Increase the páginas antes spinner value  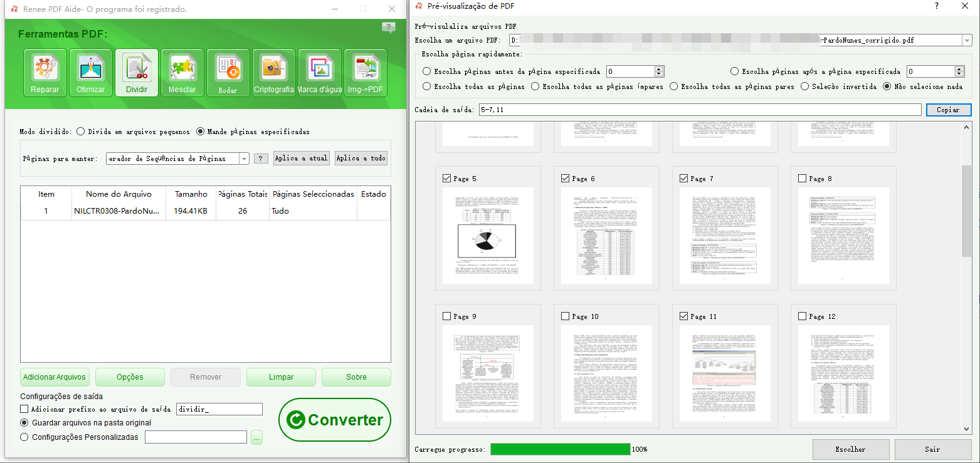click(659, 69)
